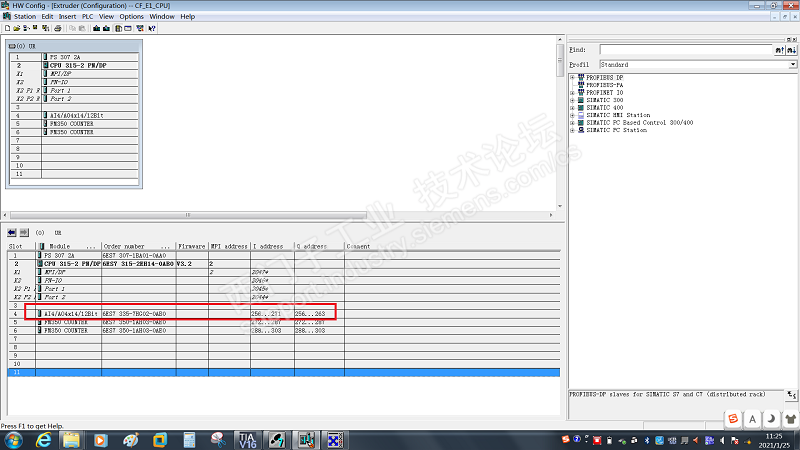Click the Find input field
Screen dimensions: 800x450
686,49
